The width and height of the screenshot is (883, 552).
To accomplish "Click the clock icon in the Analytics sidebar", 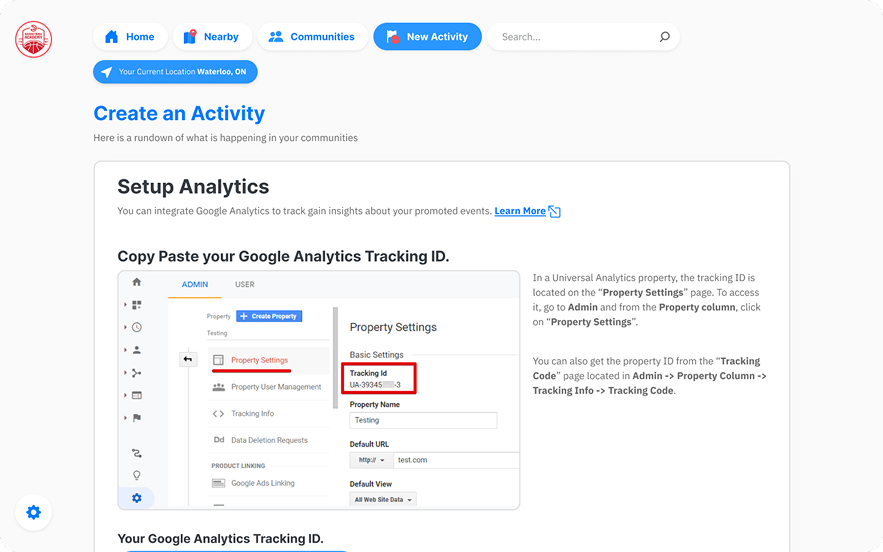I will pyautogui.click(x=137, y=327).
